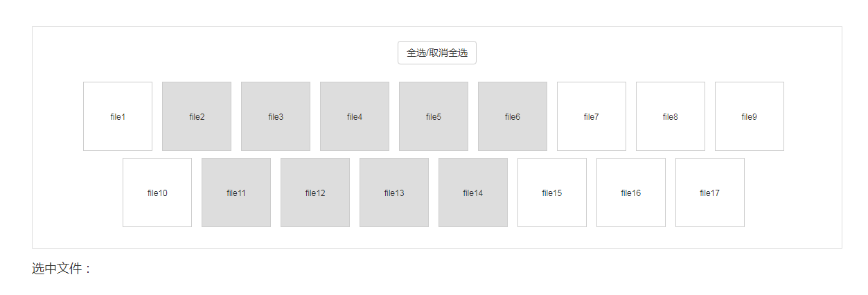Deselect the file11 tile

pos(236,193)
